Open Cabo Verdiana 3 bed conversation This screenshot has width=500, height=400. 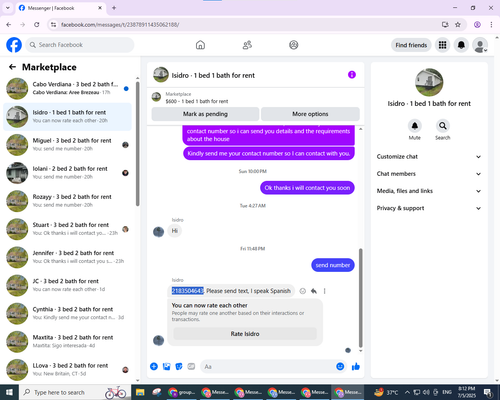point(67,88)
